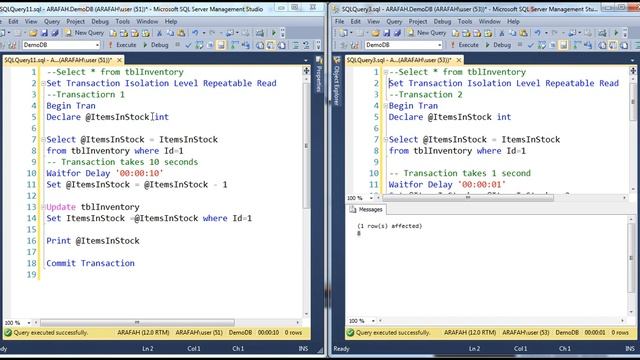
Task: Click 'ARAFAH\user (53)' in right status bar
Action: (526, 333)
